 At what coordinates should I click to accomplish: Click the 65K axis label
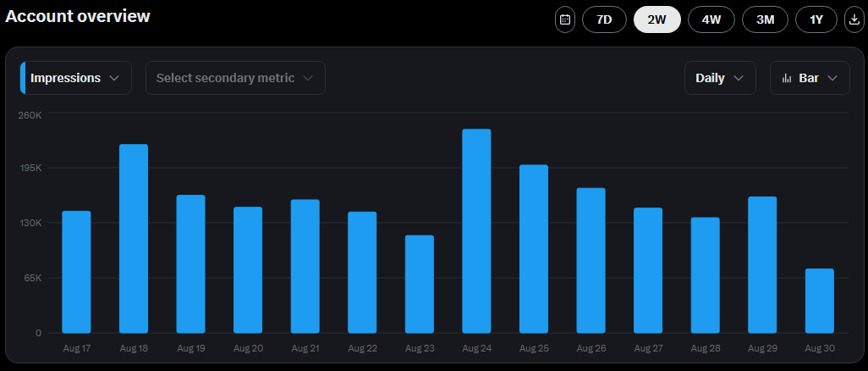[x=33, y=278]
